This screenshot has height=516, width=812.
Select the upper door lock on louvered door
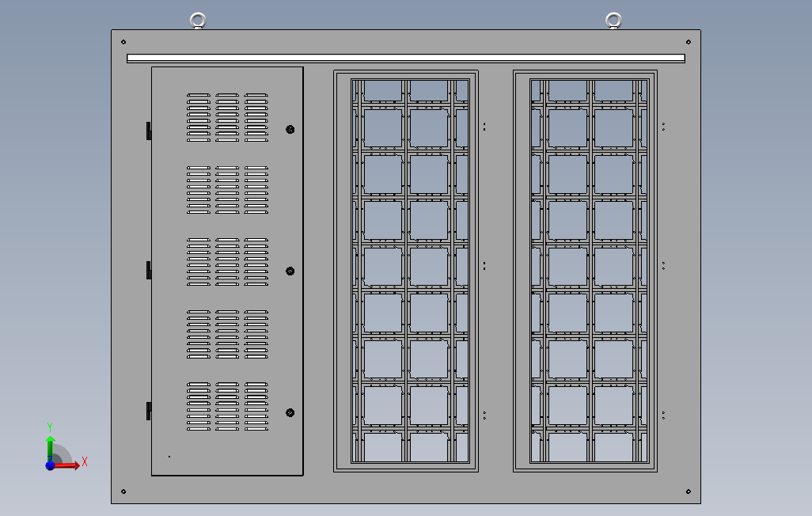pyautogui.click(x=290, y=130)
